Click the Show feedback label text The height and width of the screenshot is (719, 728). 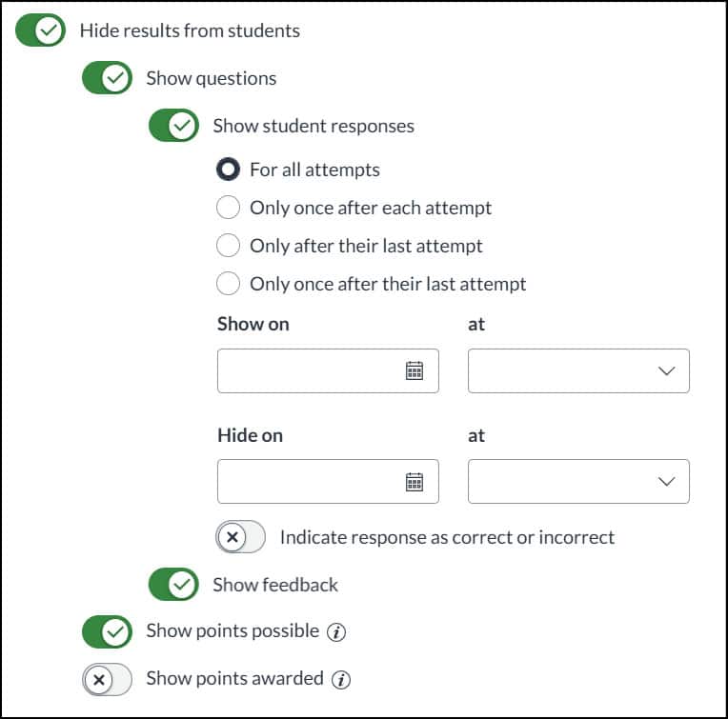[x=275, y=585]
